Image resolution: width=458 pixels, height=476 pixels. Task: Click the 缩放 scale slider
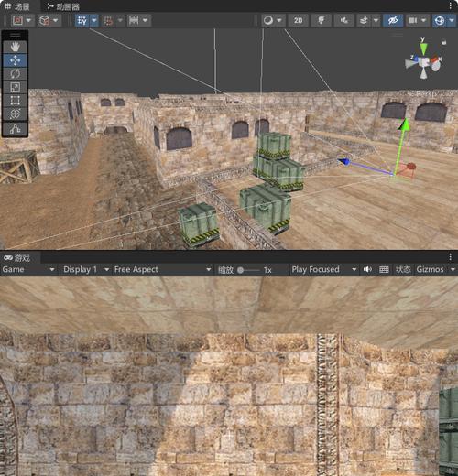[x=249, y=270]
